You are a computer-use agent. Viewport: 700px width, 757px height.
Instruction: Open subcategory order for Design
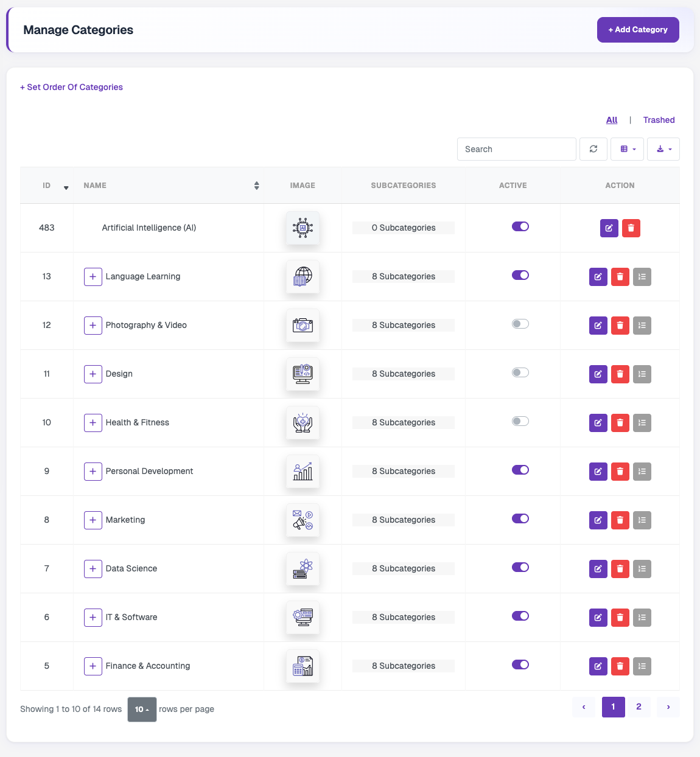point(642,374)
